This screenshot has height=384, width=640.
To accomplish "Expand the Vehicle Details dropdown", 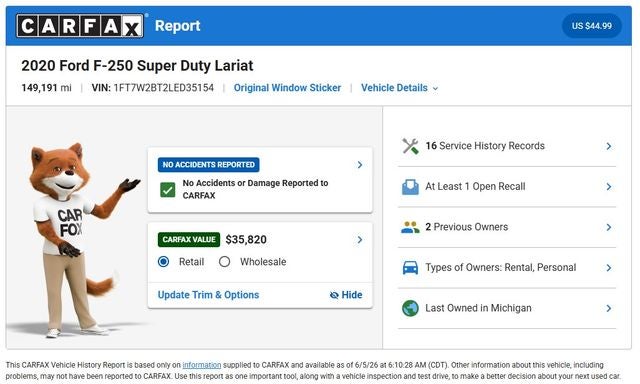I will pyautogui.click(x=399, y=88).
